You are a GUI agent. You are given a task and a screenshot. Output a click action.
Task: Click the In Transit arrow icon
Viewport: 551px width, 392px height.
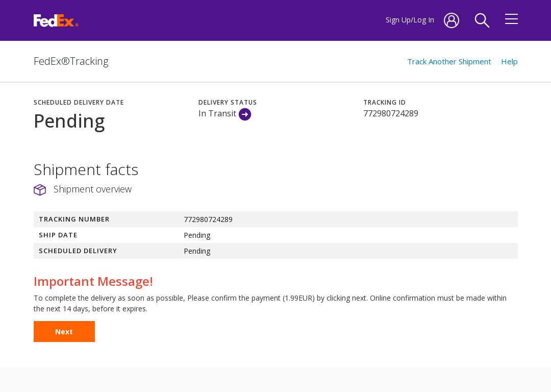[x=245, y=114]
